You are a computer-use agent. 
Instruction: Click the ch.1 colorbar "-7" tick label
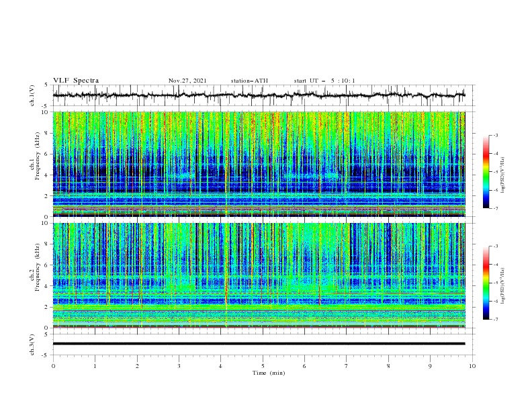[x=496, y=208]
